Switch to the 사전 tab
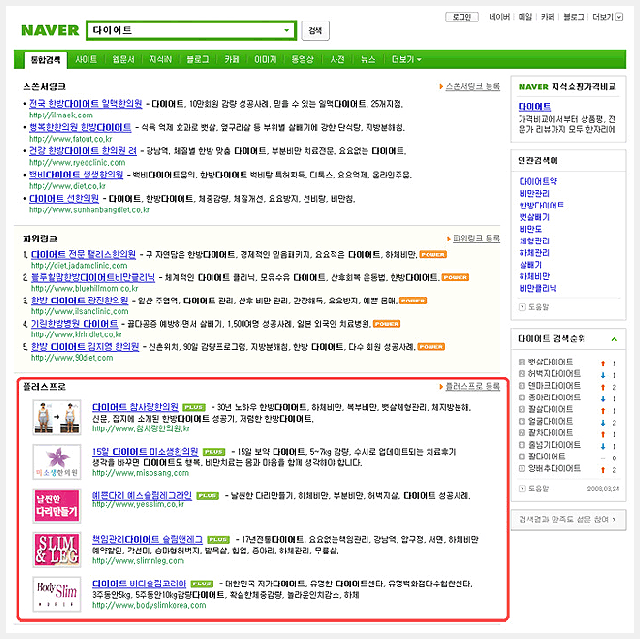 pyautogui.click(x=337, y=60)
